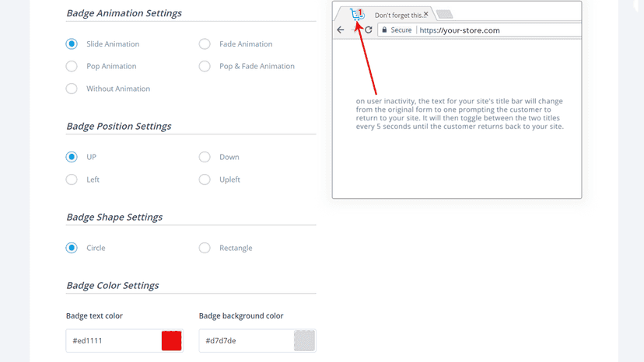
Task: Click the cart favicon with badge in preview tab
Action: (x=357, y=15)
